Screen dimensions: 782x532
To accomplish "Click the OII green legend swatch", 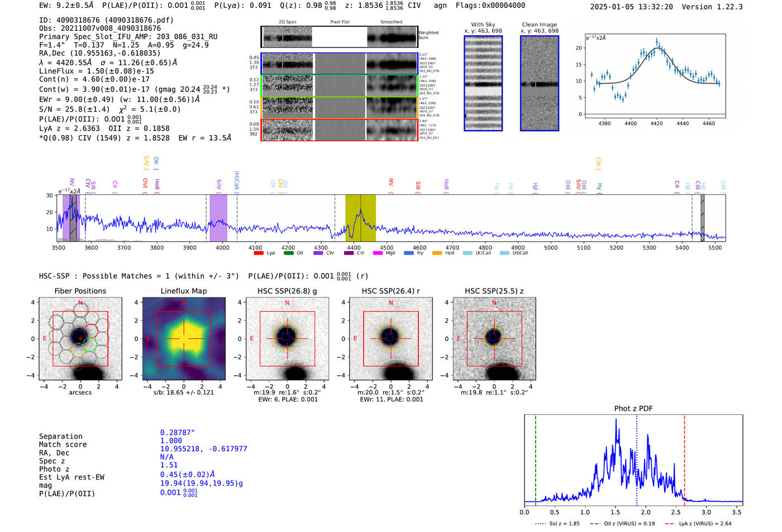I will [x=288, y=253].
